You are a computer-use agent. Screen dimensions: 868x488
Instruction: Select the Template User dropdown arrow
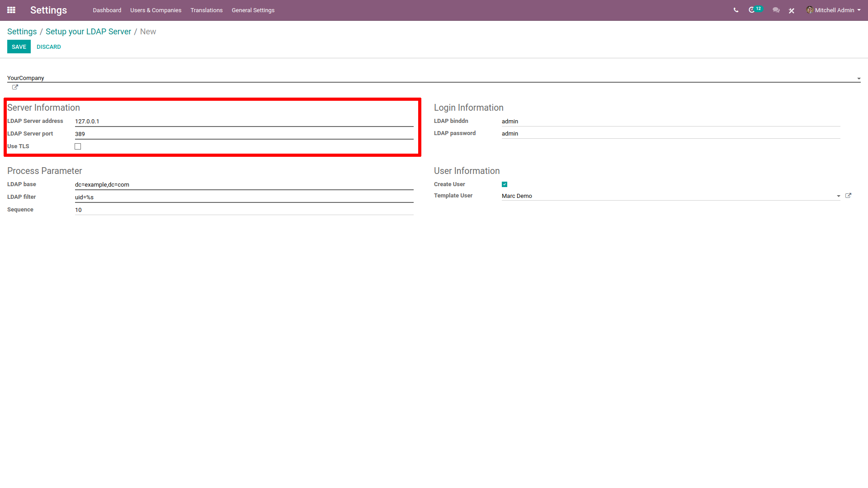(839, 195)
